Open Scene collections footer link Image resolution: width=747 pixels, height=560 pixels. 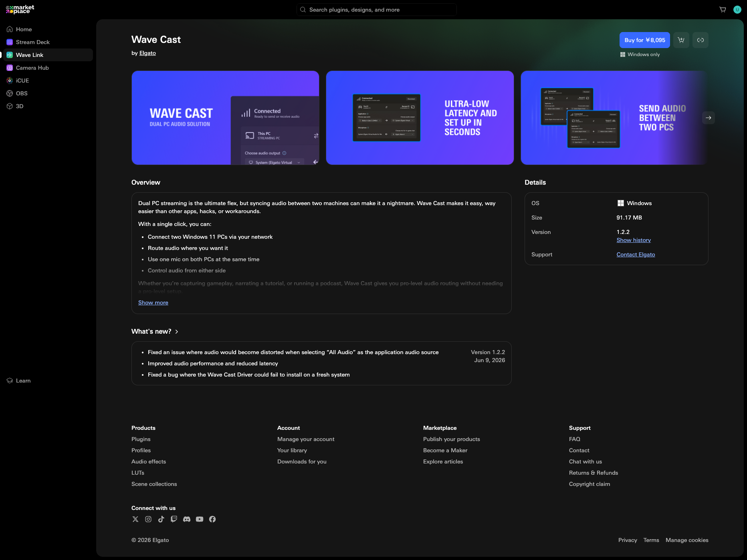pyautogui.click(x=154, y=484)
